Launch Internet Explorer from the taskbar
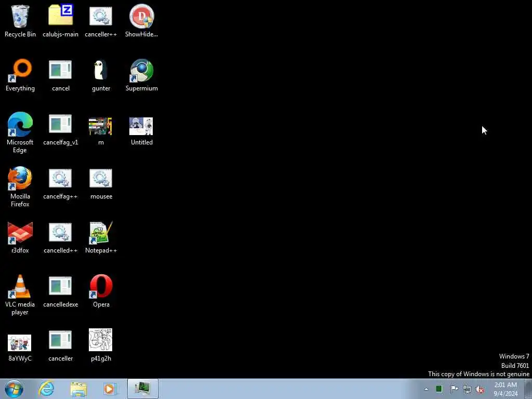532x399 pixels. tap(46, 389)
